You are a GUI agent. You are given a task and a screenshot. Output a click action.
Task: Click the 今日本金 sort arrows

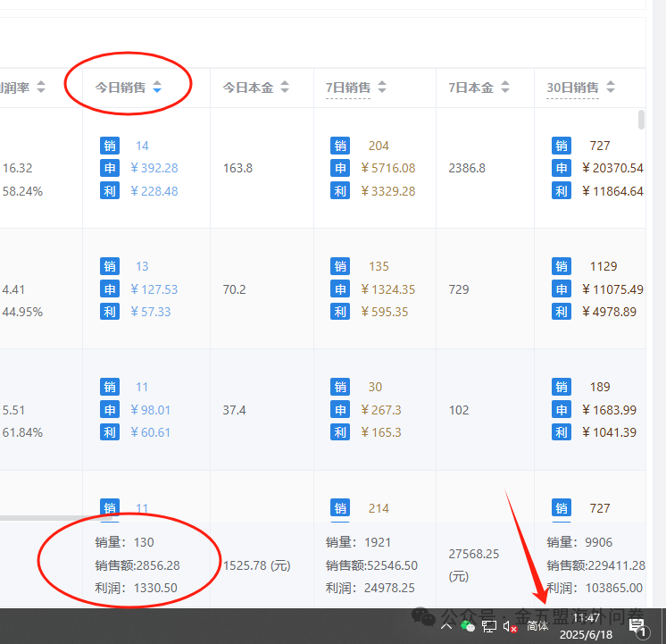point(285,87)
